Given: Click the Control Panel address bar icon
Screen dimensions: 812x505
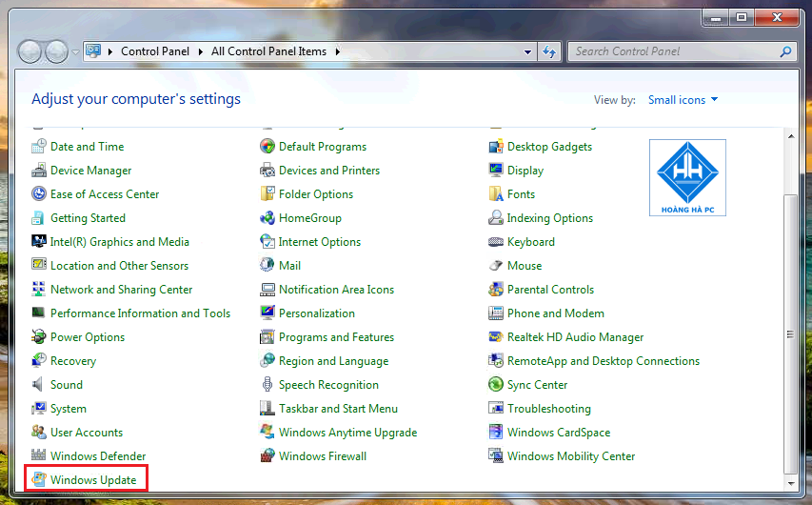Looking at the screenshot, I should [93, 50].
